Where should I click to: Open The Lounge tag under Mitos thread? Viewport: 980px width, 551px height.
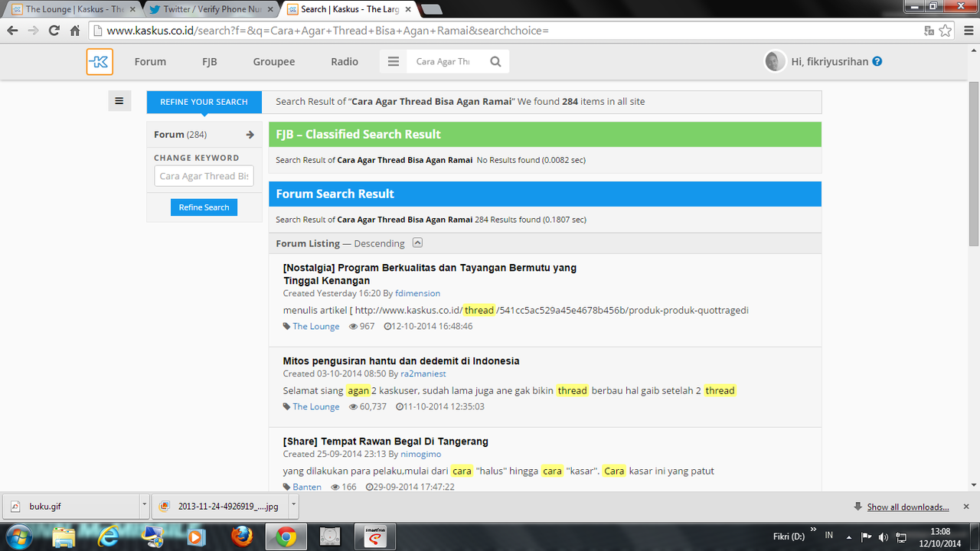tap(315, 406)
